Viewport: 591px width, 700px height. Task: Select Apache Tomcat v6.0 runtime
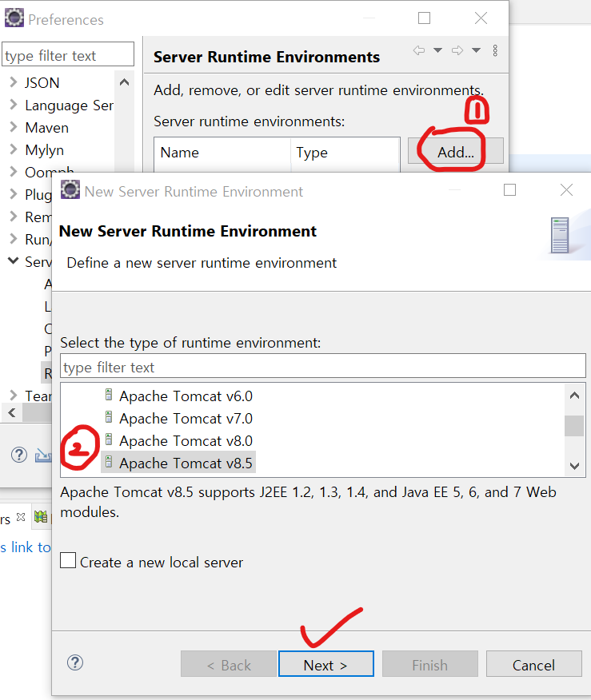tap(186, 396)
